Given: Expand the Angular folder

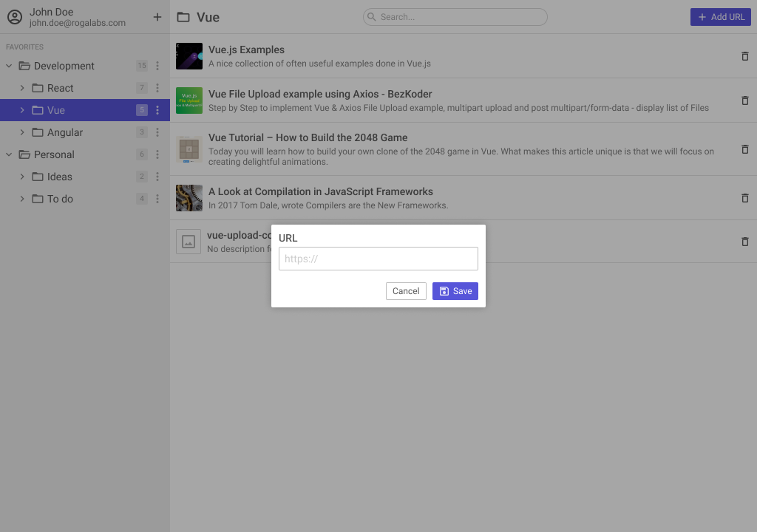Looking at the screenshot, I should pyautogui.click(x=21, y=132).
